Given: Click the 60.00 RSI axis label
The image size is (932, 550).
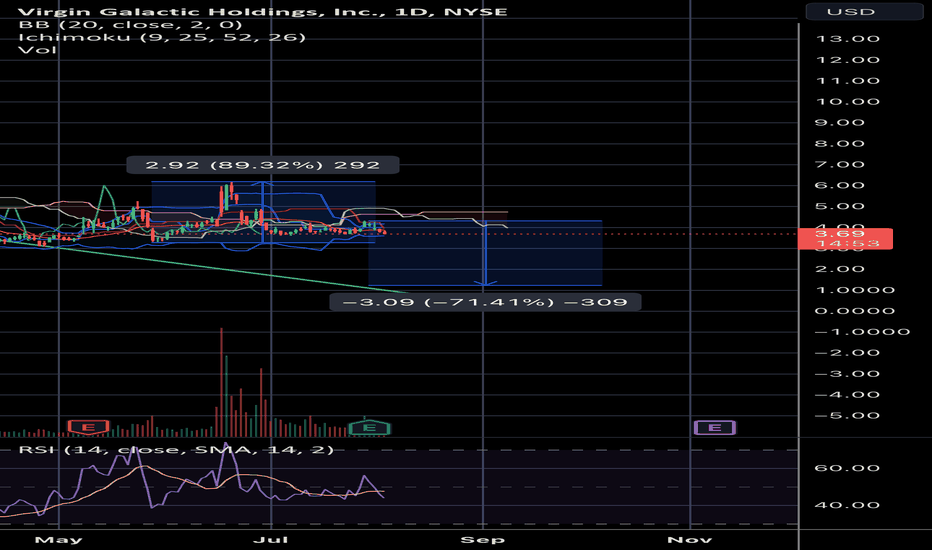Looking at the screenshot, I should pos(847,468).
